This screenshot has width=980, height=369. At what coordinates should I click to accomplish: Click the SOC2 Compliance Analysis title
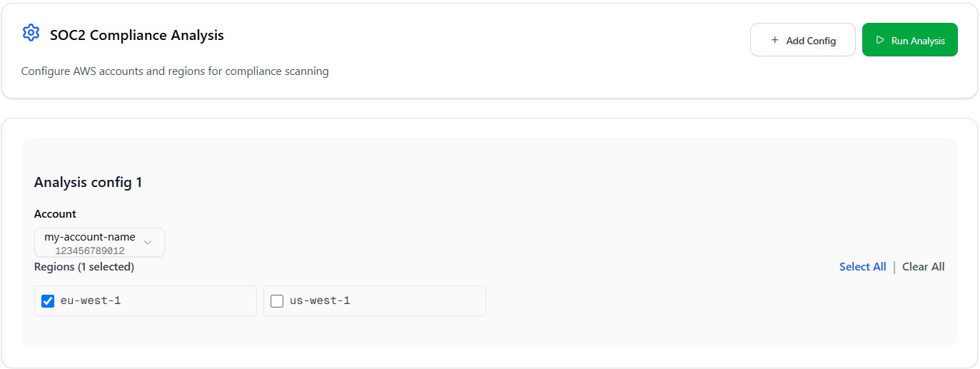click(137, 35)
